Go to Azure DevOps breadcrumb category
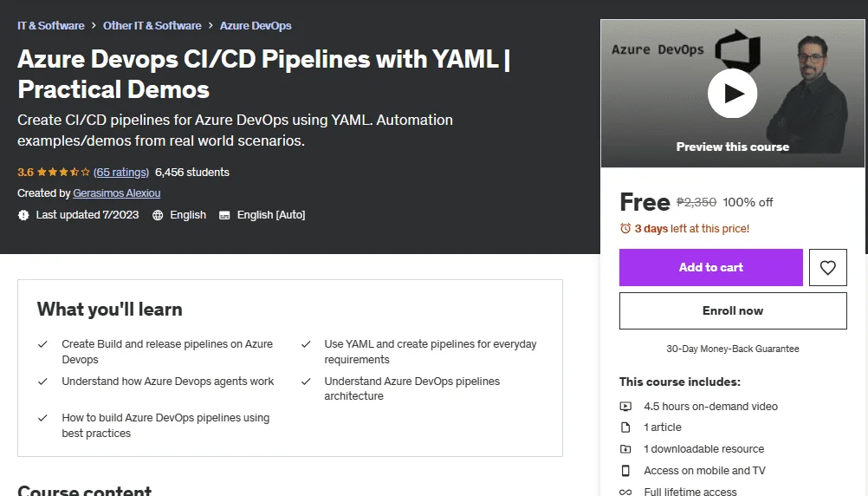 pyautogui.click(x=256, y=25)
